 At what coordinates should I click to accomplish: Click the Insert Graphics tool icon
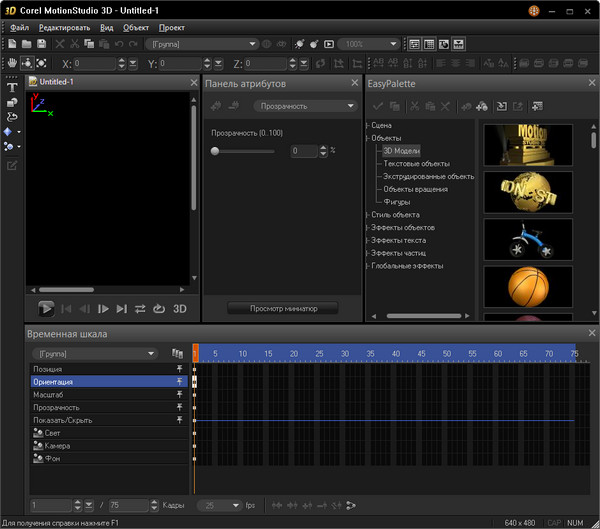(x=12, y=102)
